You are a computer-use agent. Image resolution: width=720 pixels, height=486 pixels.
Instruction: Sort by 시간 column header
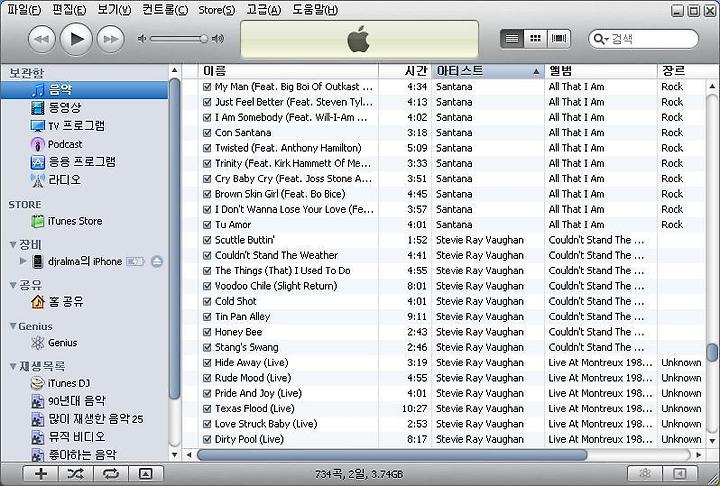pos(405,71)
